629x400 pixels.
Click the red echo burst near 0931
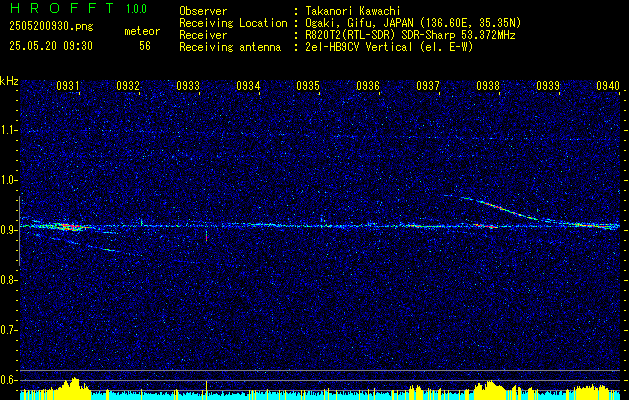point(71,227)
